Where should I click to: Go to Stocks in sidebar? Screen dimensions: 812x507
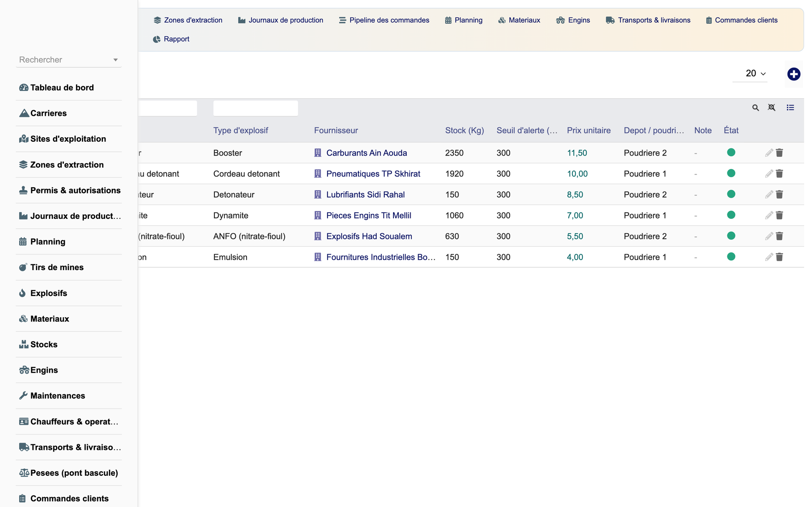click(x=68, y=344)
